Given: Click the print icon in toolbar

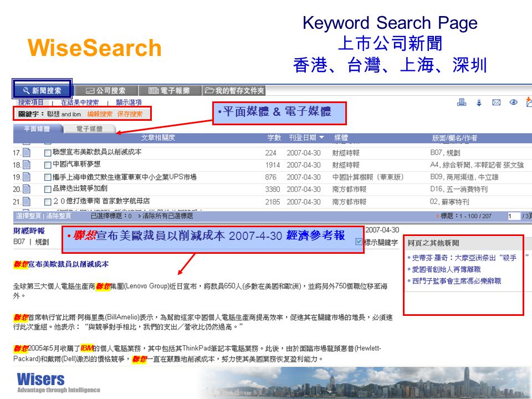Looking at the screenshot, I should coord(462,102).
